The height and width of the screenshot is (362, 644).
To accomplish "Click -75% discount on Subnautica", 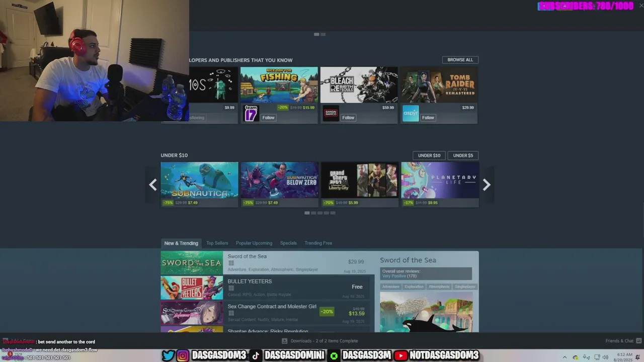I will coord(168,203).
